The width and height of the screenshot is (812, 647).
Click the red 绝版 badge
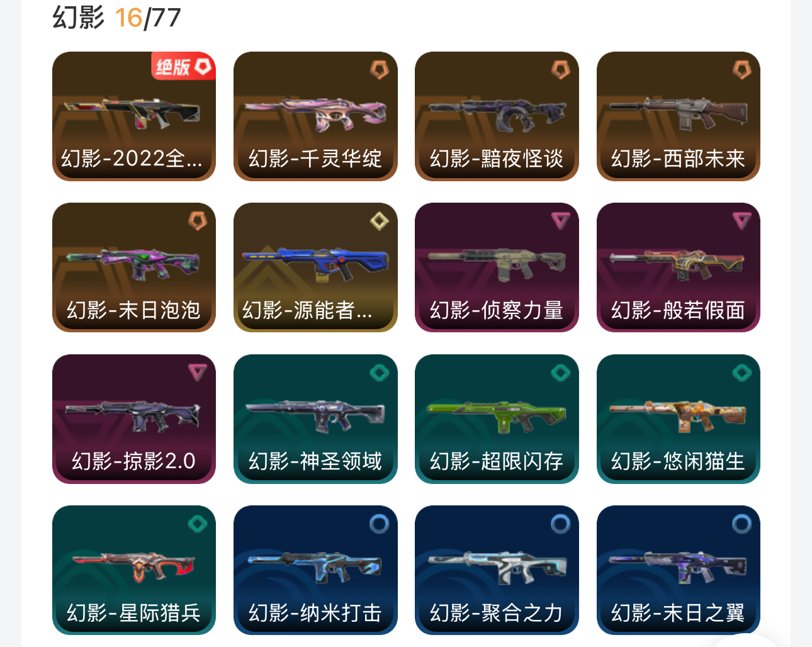(x=183, y=66)
